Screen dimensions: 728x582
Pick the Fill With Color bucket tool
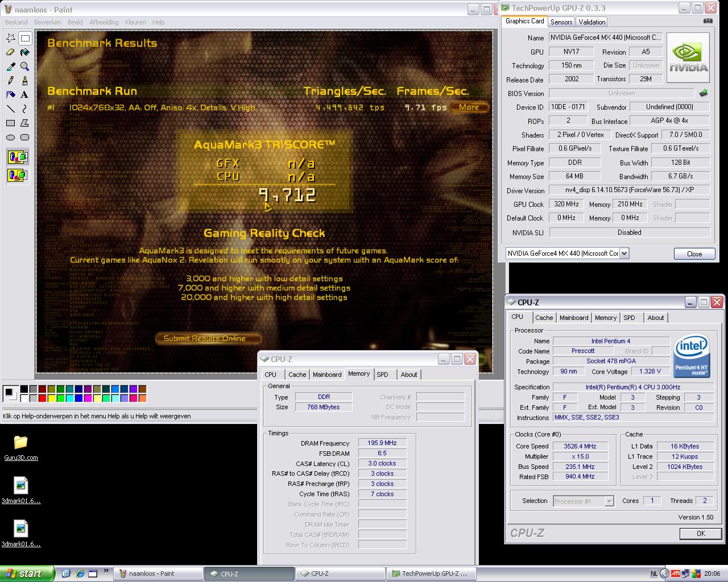click(x=25, y=52)
